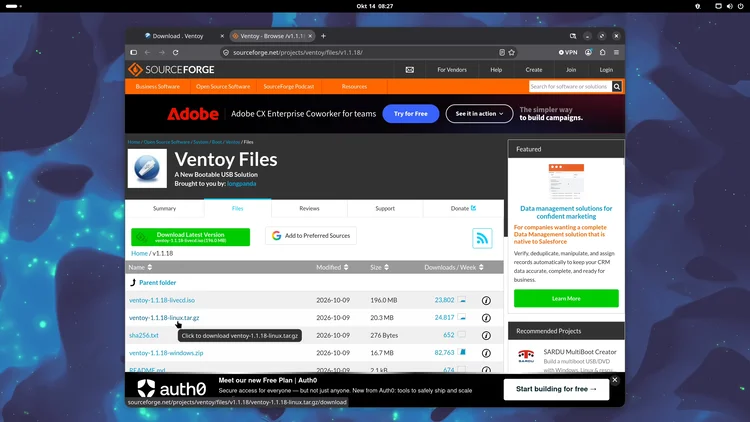Open the SourceForge mail envelope icon

tap(409, 70)
